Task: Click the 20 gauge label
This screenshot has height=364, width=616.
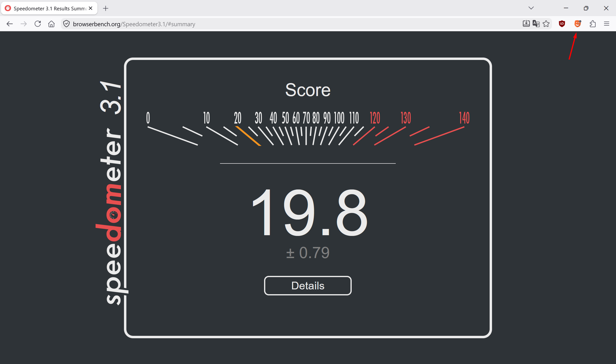Action: [237, 118]
